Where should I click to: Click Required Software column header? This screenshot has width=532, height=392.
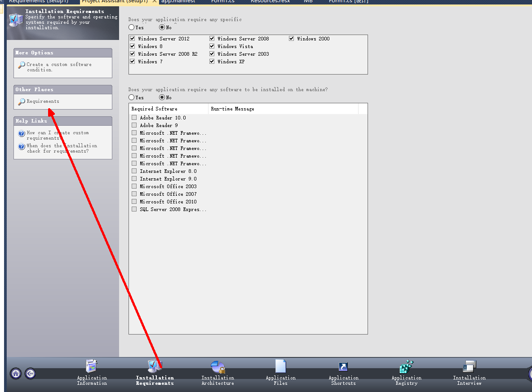click(x=168, y=109)
